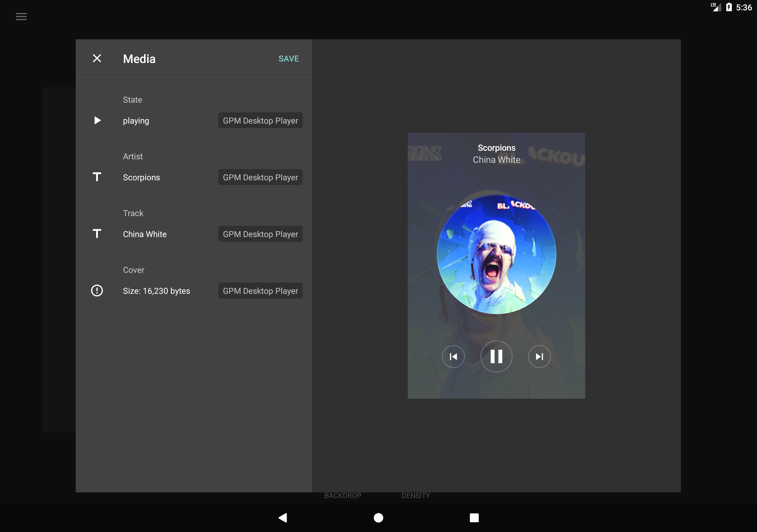The width and height of the screenshot is (757, 532).
Task: Click China White subtitle in preview
Action: click(x=496, y=160)
